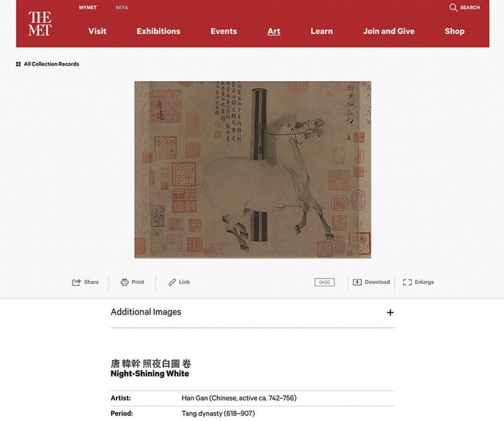Open the Visit menu
The height and width of the screenshot is (421, 504).
point(97,31)
